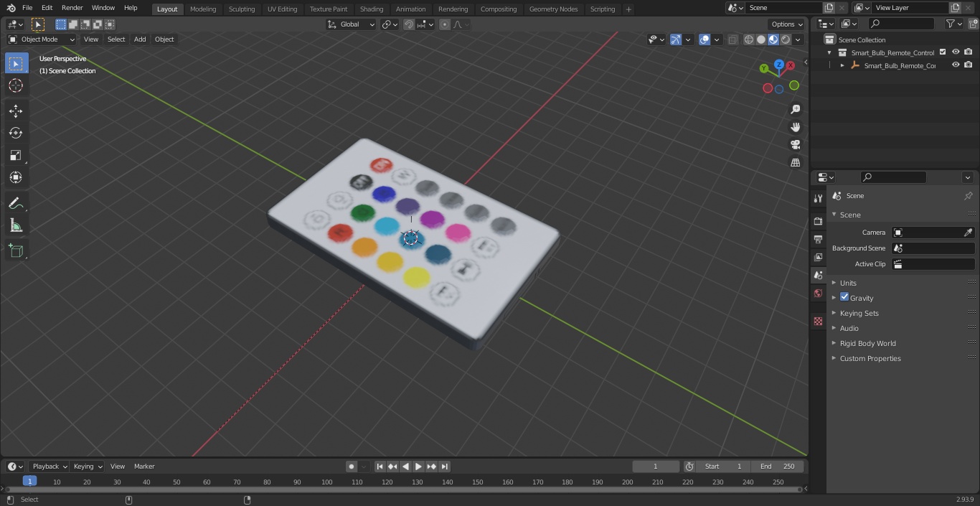Choose the Move tool
This screenshot has width=980, height=506.
16,111
